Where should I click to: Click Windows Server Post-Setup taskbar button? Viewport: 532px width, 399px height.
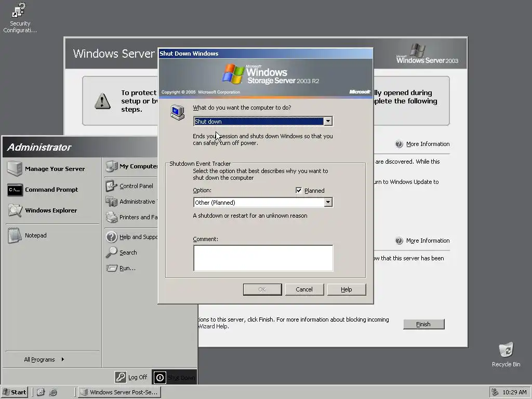click(119, 392)
